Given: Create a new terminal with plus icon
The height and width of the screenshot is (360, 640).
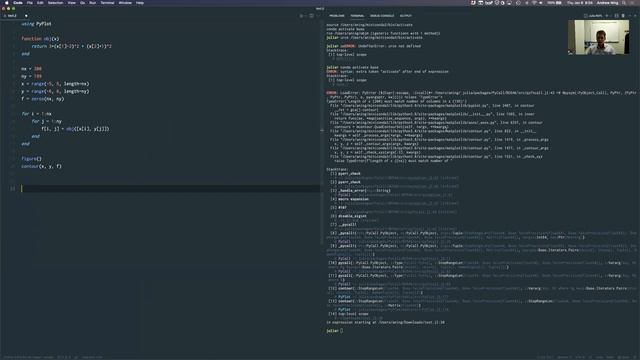Looking at the screenshot, I should (x=607, y=16).
